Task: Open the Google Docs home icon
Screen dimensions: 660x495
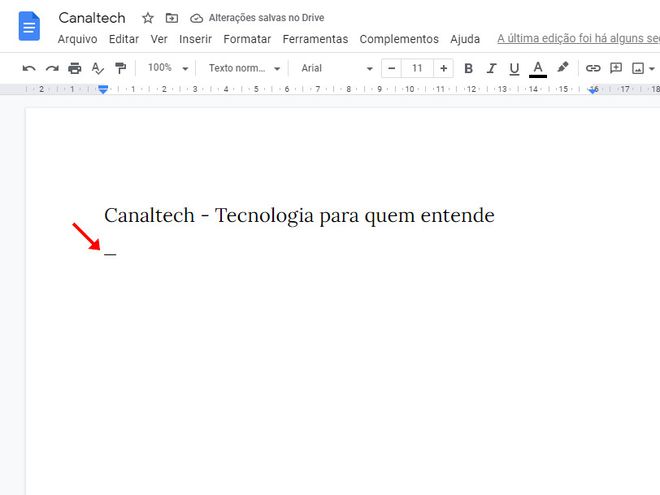Action: coord(29,27)
